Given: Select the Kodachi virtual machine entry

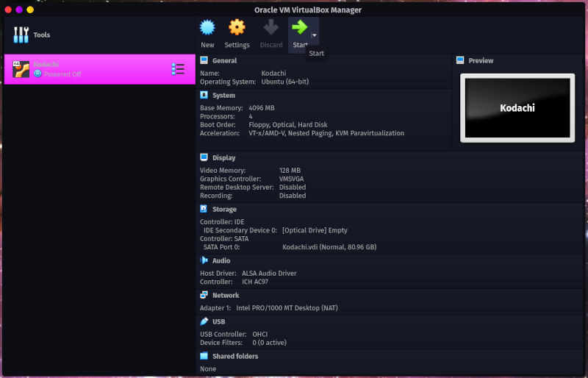Looking at the screenshot, I should (100, 69).
